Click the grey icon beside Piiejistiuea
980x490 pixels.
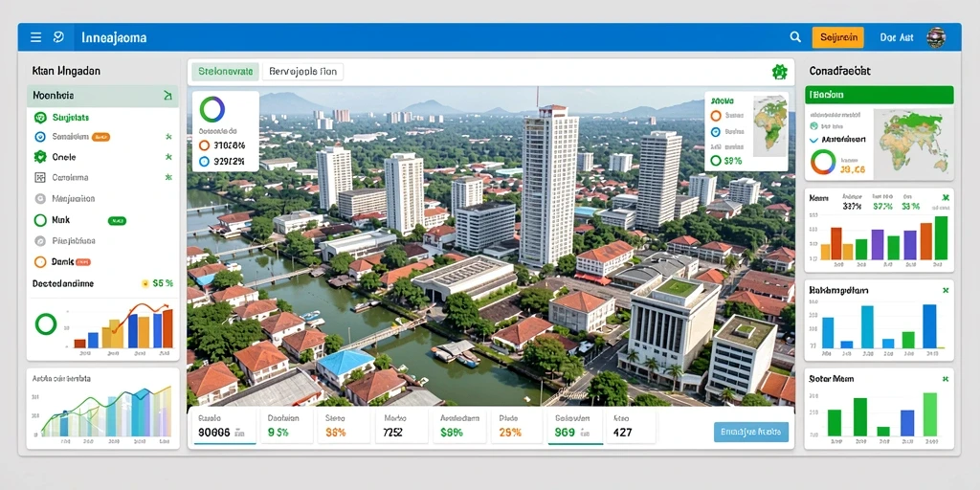(40, 240)
